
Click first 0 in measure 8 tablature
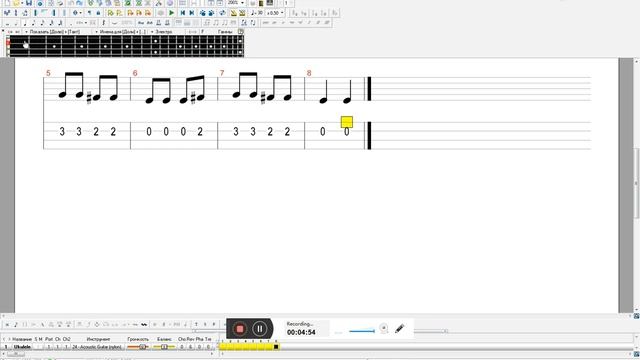pos(322,131)
